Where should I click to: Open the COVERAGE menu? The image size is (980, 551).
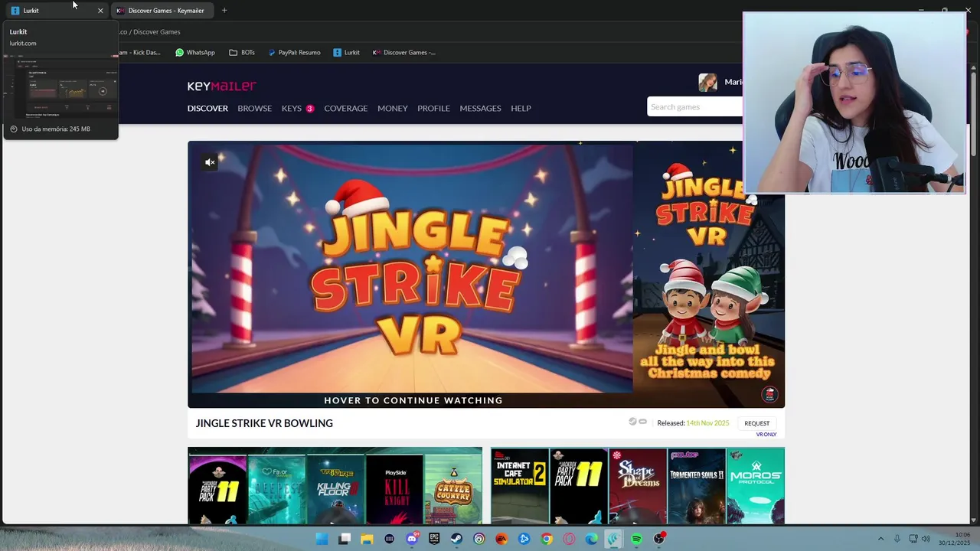(345, 108)
